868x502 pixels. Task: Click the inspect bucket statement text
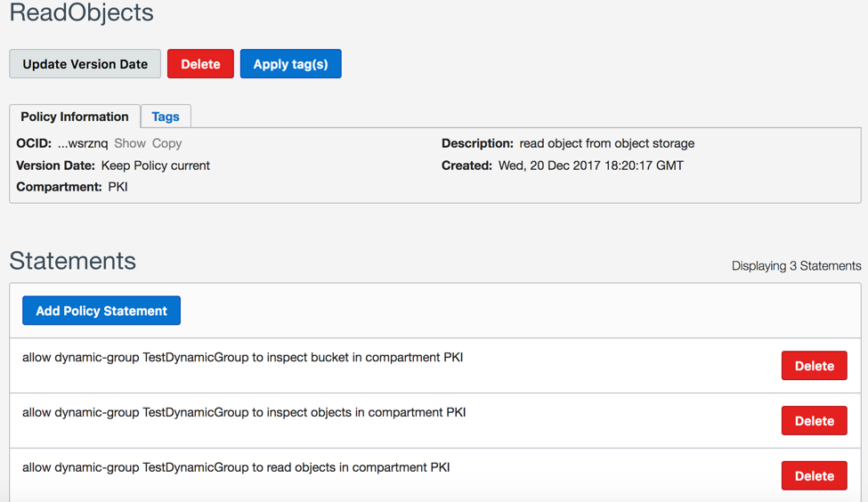(242, 358)
